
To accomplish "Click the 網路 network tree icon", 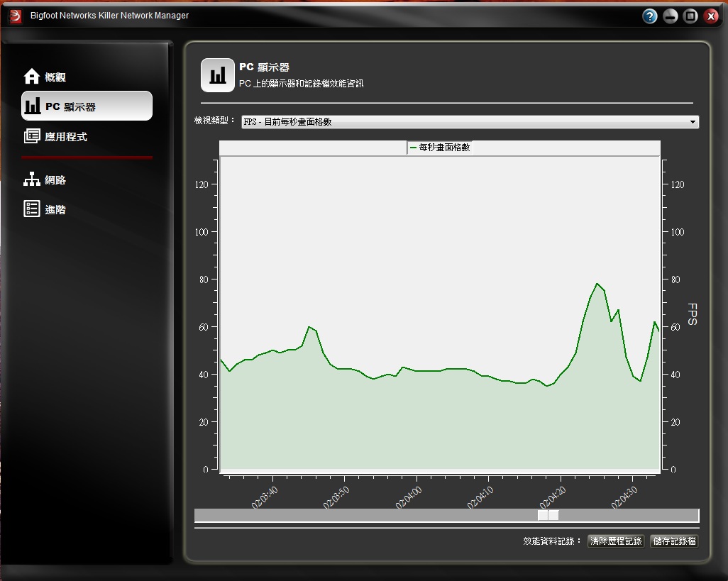I will point(32,180).
